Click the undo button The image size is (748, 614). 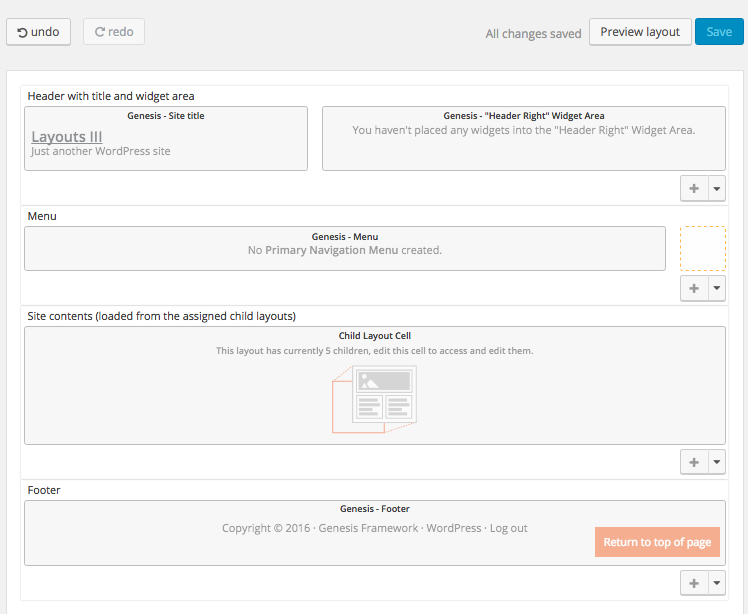coord(38,32)
